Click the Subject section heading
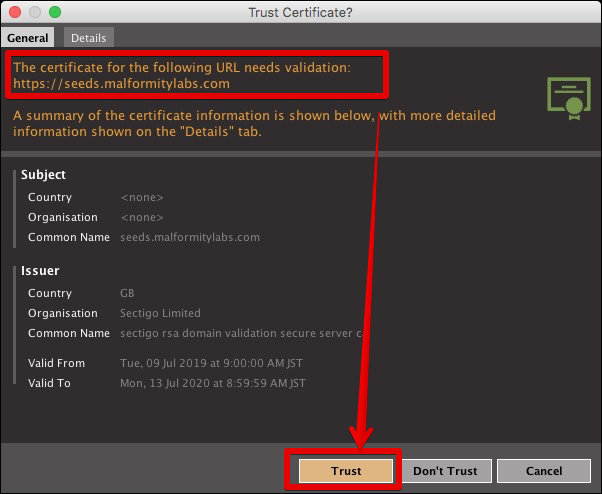This screenshot has height=494, width=602. [x=43, y=175]
